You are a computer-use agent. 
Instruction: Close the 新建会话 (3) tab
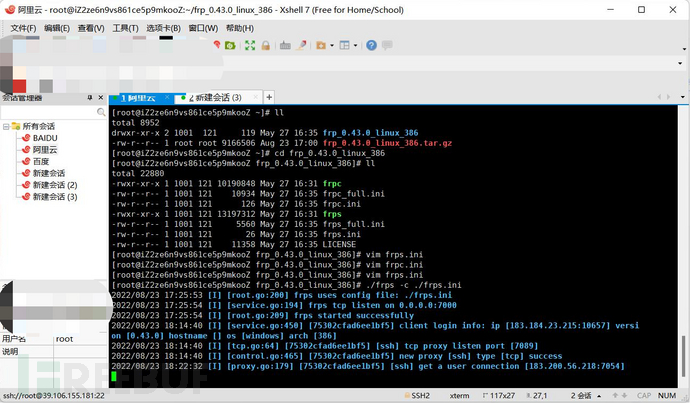(x=256, y=97)
